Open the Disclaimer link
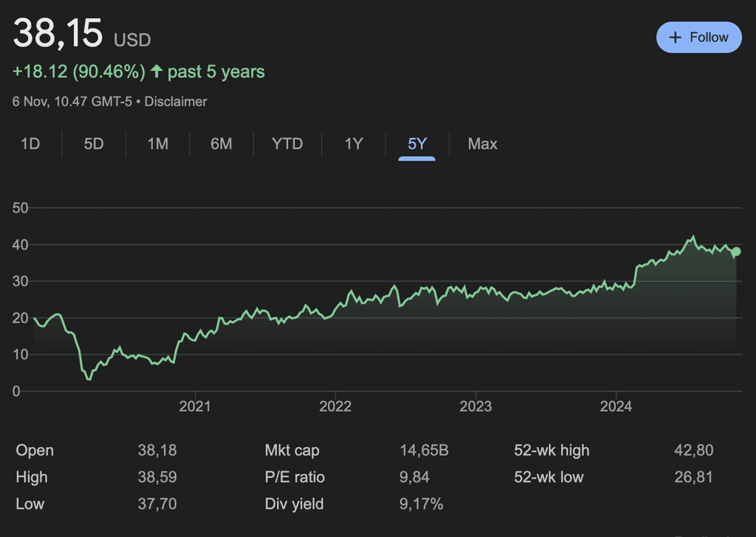Image resolution: width=756 pixels, height=537 pixels. [x=176, y=102]
